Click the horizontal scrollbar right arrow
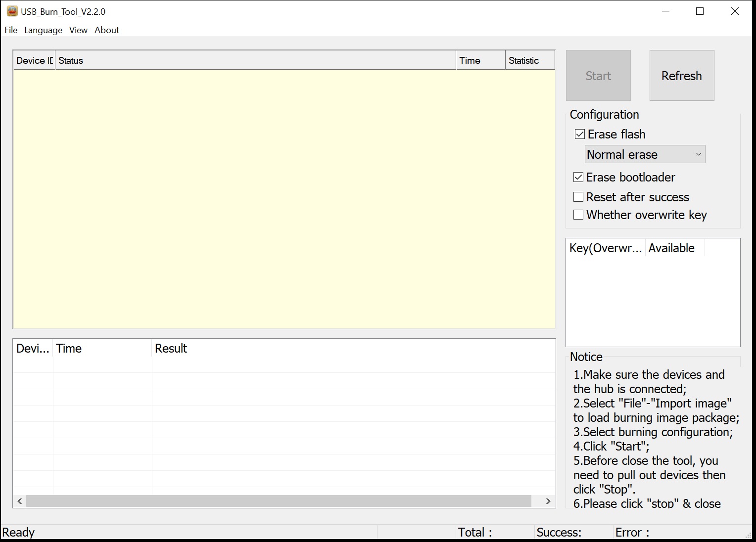Screen dimensions: 756x542 click(x=548, y=501)
